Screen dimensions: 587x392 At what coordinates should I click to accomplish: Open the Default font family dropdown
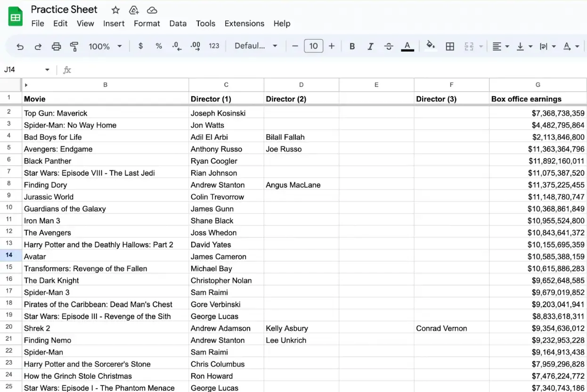click(256, 46)
